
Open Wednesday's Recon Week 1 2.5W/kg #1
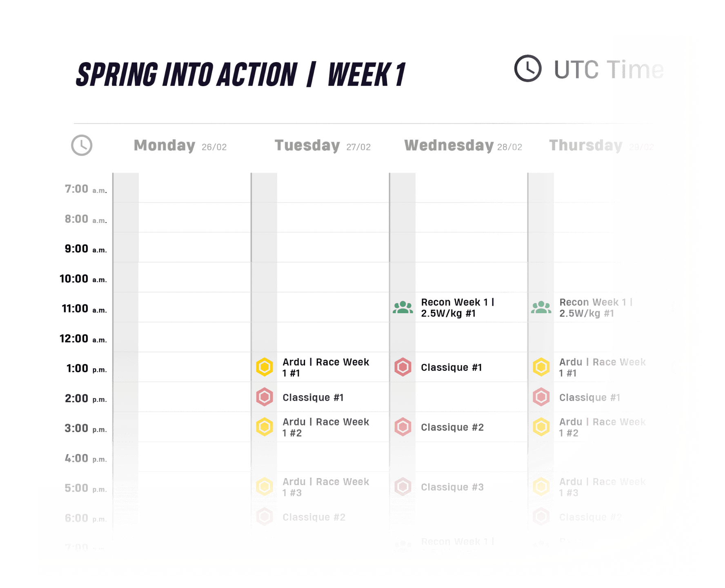[457, 307]
